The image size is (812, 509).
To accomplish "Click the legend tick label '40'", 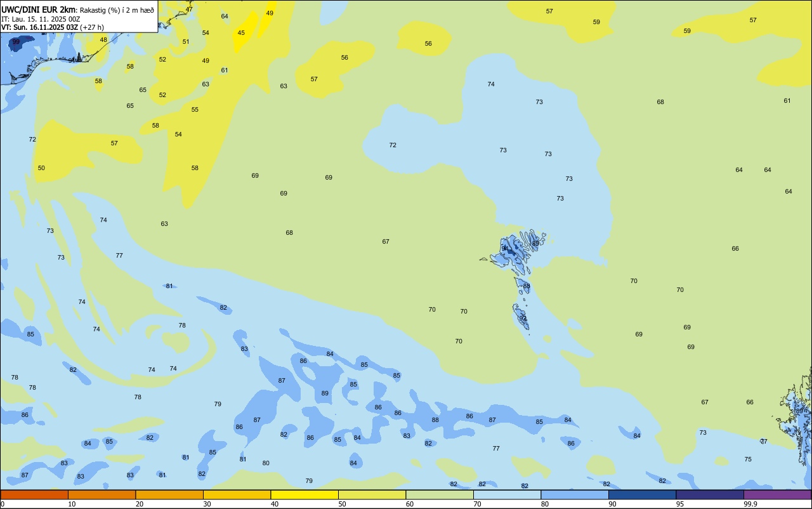I will coord(274,504).
